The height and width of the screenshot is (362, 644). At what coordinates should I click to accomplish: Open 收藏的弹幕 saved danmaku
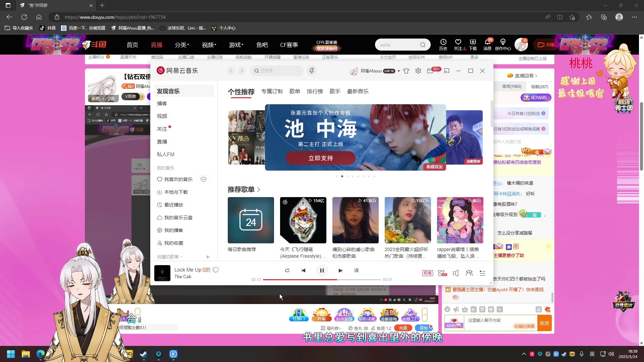pos(524,326)
